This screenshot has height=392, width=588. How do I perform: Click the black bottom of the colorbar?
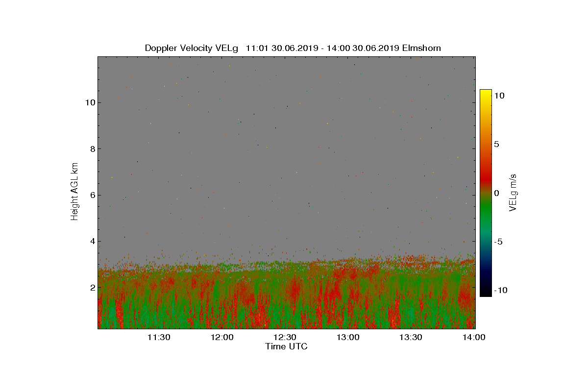pos(486,292)
